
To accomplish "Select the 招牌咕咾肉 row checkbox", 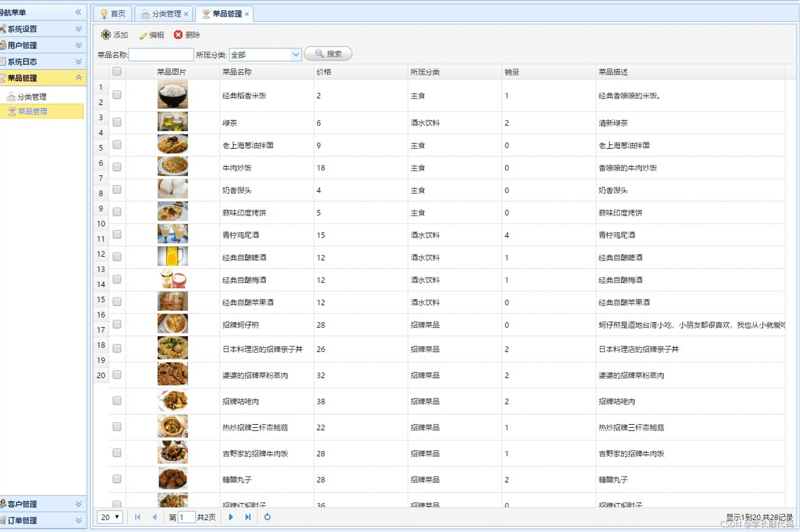I will [x=117, y=401].
